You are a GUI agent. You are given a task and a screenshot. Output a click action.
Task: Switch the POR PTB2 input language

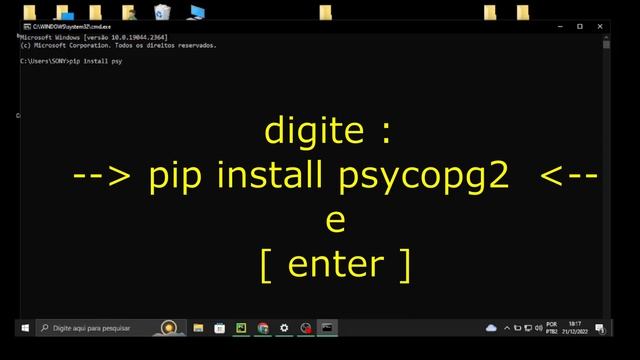[x=551, y=328]
